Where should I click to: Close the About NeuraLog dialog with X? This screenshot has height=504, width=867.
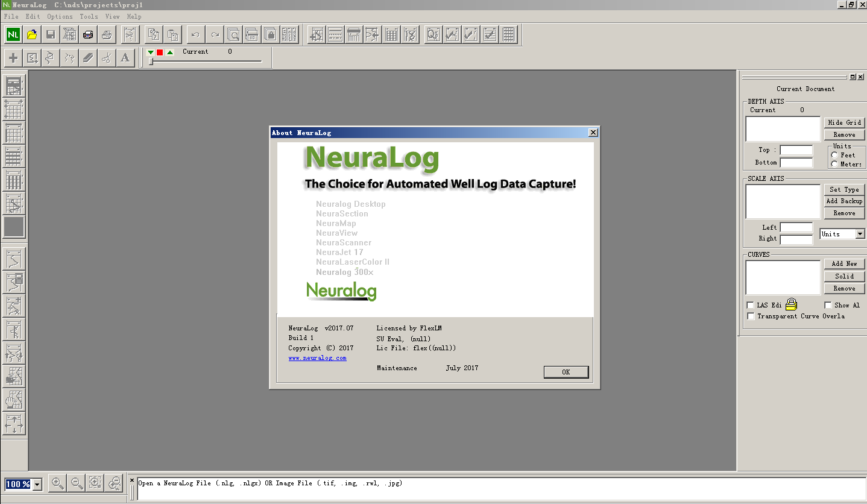(593, 133)
